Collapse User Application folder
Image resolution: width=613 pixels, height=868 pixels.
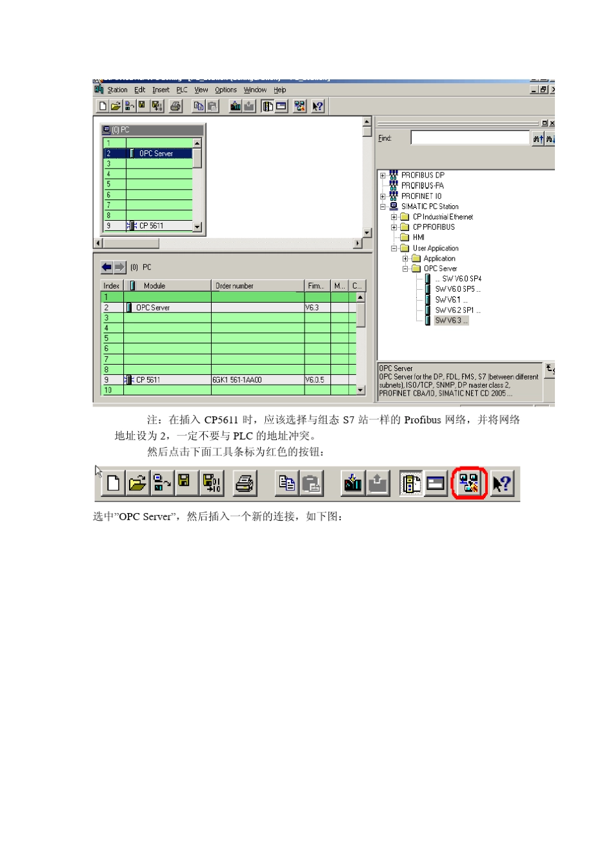394,248
